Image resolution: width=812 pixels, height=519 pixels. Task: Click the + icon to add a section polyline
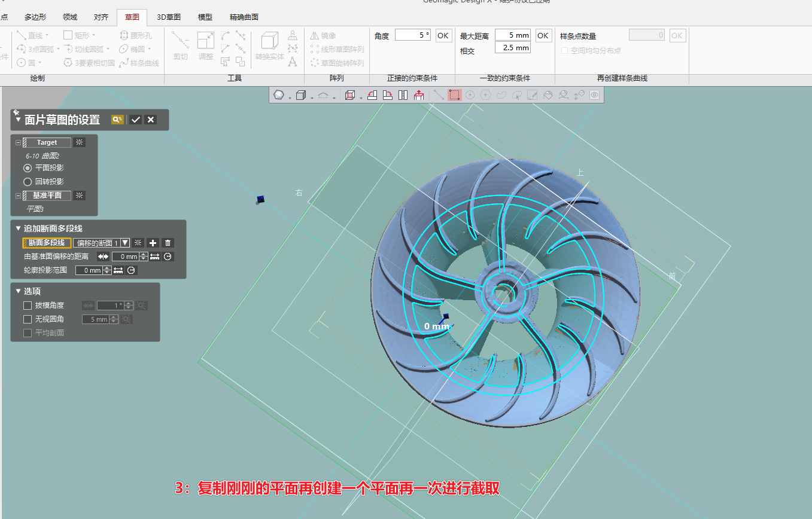coord(153,243)
